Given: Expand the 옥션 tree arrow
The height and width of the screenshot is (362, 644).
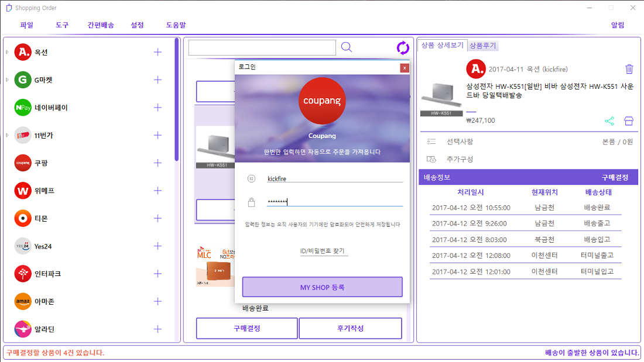Looking at the screenshot, I should point(7,52).
